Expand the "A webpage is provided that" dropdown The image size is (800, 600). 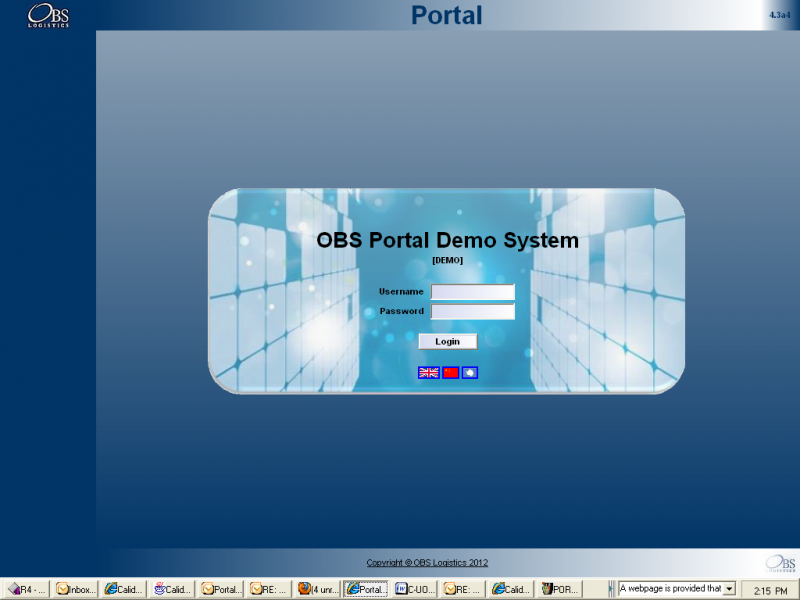tap(730, 589)
